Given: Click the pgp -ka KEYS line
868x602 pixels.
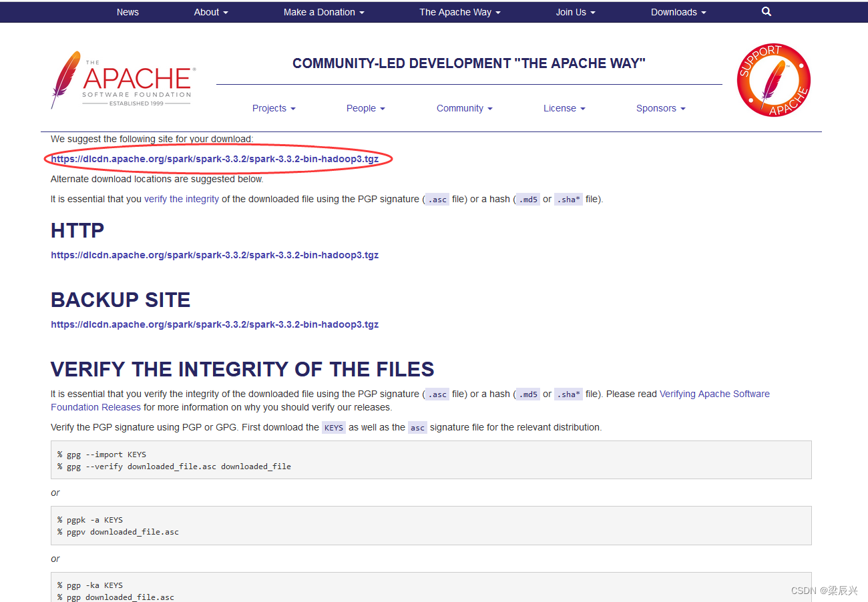Looking at the screenshot, I should [90, 585].
